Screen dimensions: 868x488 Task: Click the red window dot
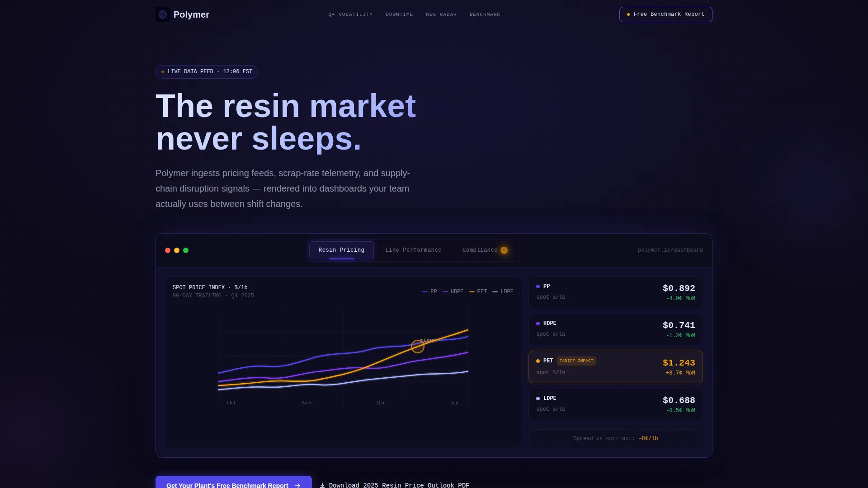(168, 250)
